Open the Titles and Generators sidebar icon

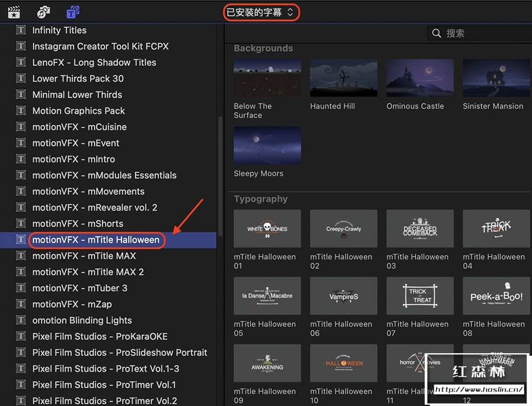point(73,12)
